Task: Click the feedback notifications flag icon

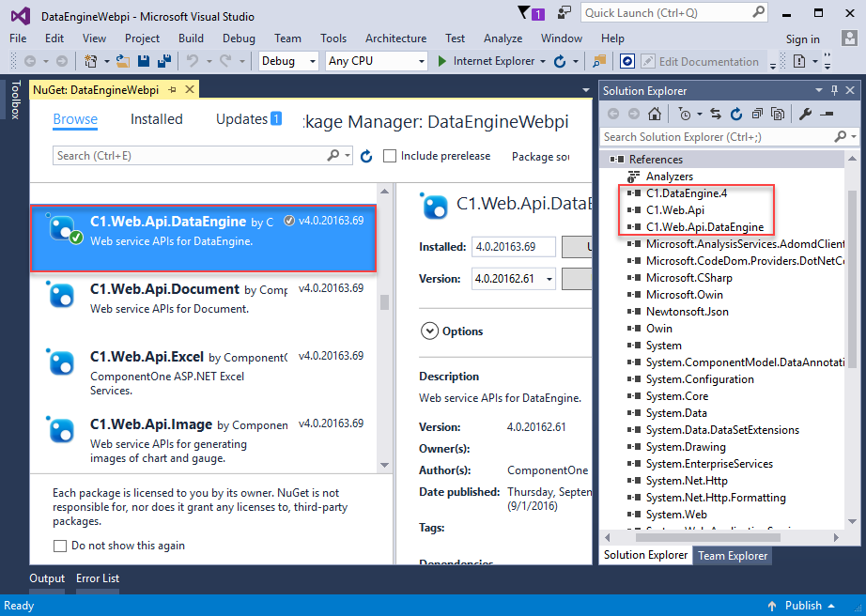Action: click(523, 13)
